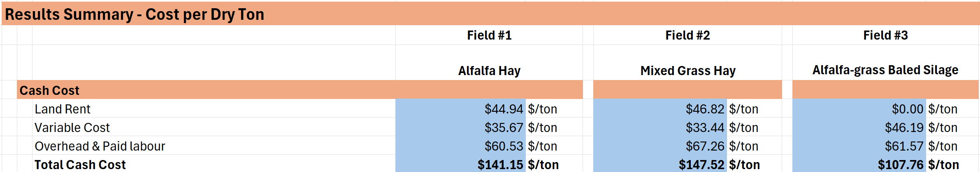Click the $35.67 variable cost cell
Viewport: 980px width, 172px height.
(x=503, y=127)
